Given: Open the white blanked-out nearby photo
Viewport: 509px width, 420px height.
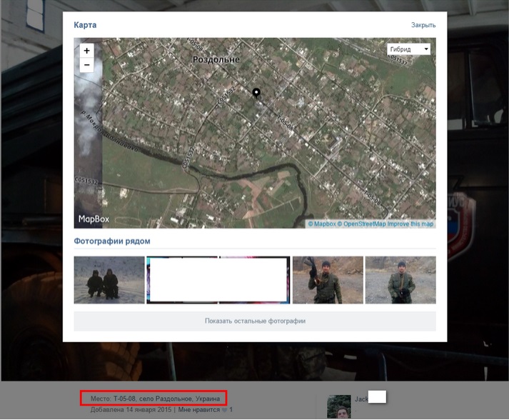Looking at the screenshot, I should coord(218,280).
